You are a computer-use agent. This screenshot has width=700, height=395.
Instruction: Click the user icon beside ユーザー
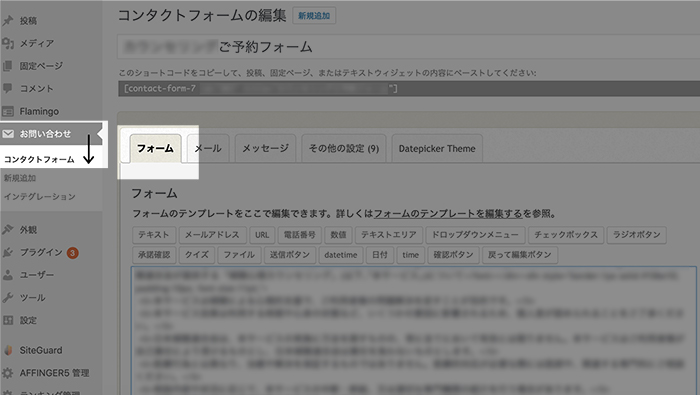click(8, 275)
